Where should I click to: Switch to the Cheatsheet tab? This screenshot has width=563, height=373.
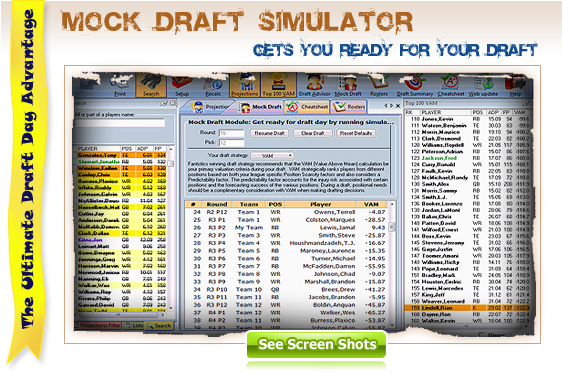[x=308, y=107]
